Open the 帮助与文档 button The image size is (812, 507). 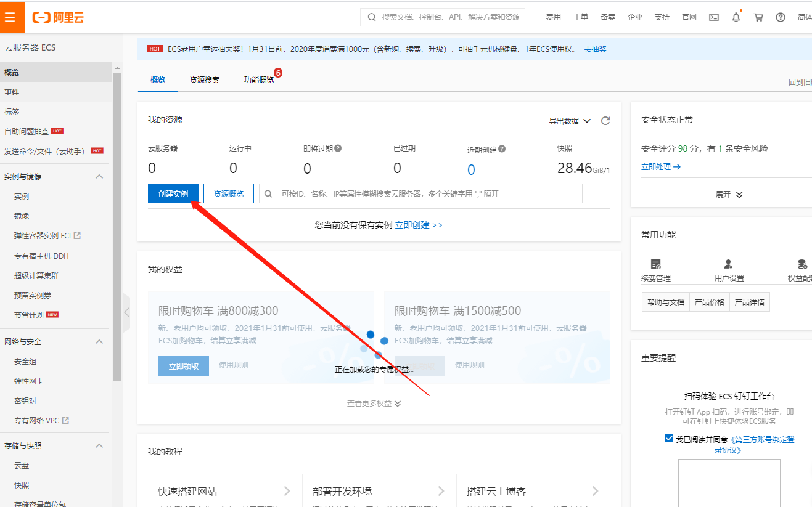(x=666, y=302)
